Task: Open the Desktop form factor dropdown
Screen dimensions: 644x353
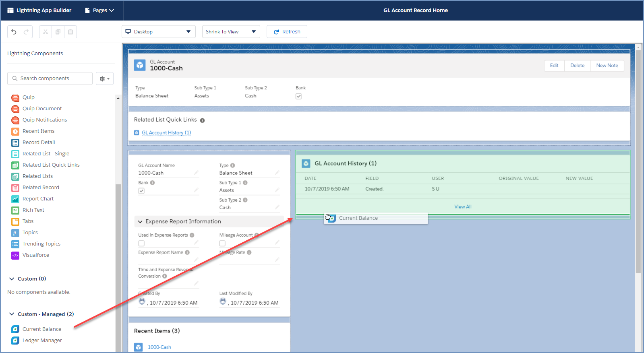Action: (159, 32)
